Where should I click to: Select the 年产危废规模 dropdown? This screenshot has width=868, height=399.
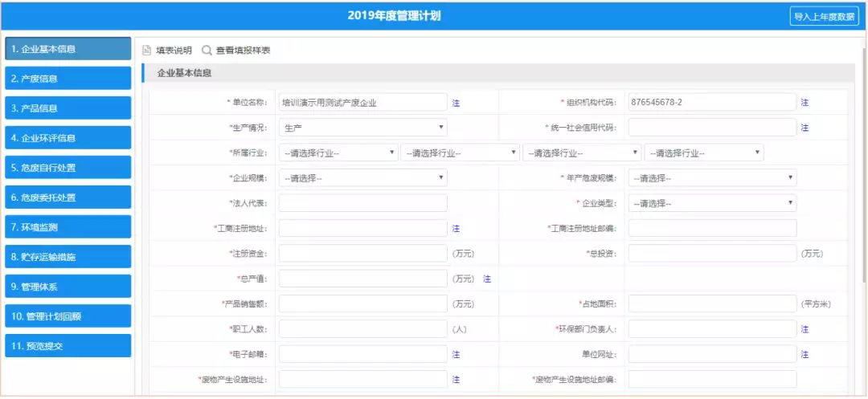[x=712, y=178]
